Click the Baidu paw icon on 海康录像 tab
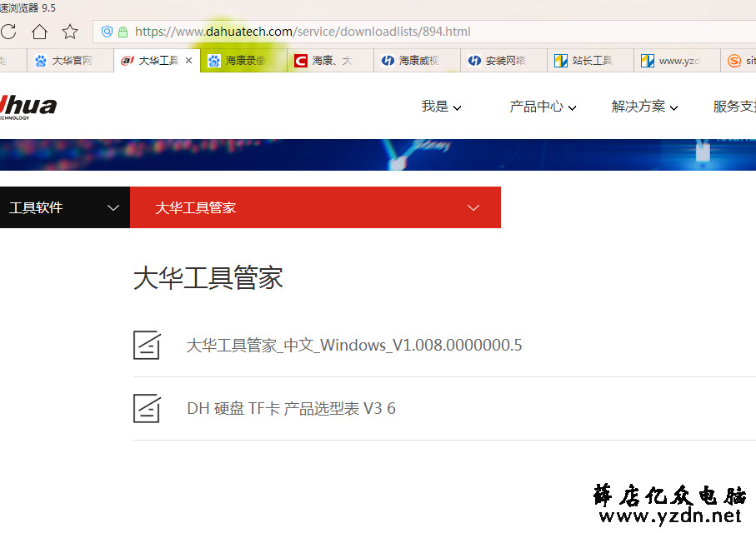 coord(214,61)
